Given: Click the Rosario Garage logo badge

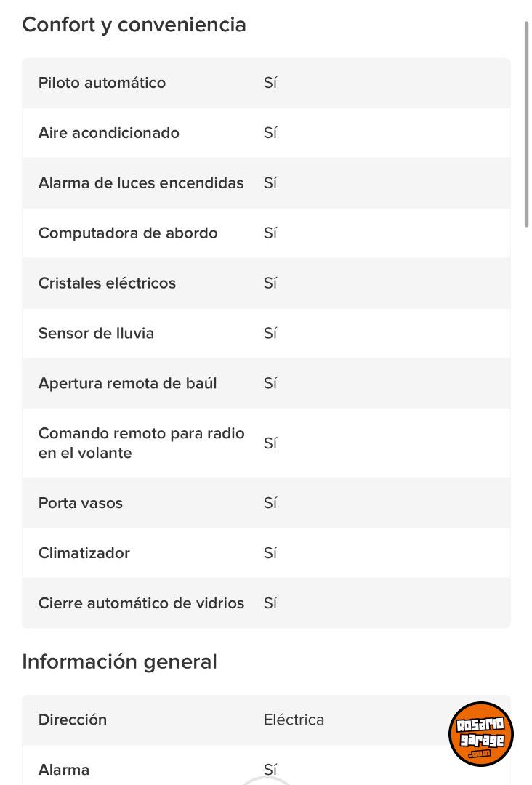Looking at the screenshot, I should (x=480, y=734).
